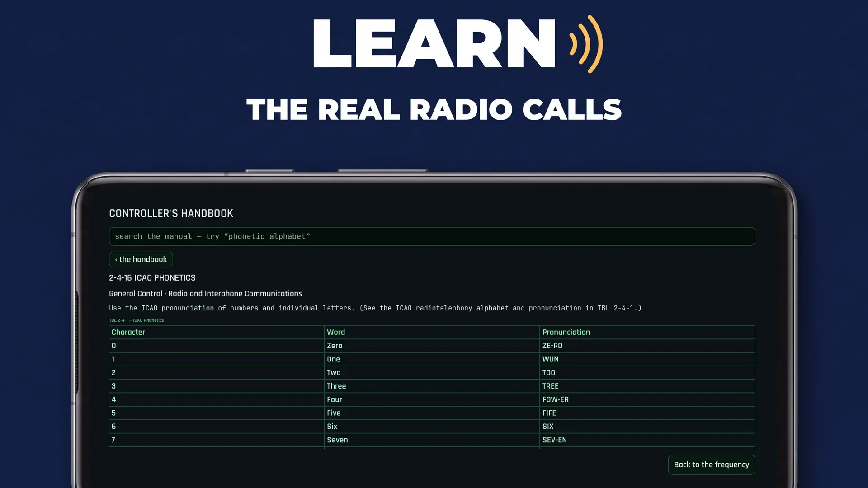Click the 'Six' word cell

click(432, 427)
